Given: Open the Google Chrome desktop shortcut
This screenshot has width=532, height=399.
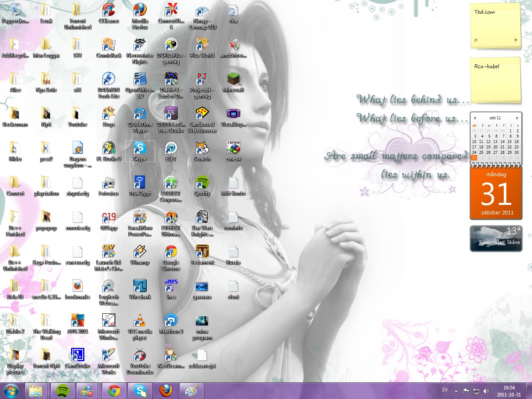Looking at the screenshot, I should coord(171,252).
